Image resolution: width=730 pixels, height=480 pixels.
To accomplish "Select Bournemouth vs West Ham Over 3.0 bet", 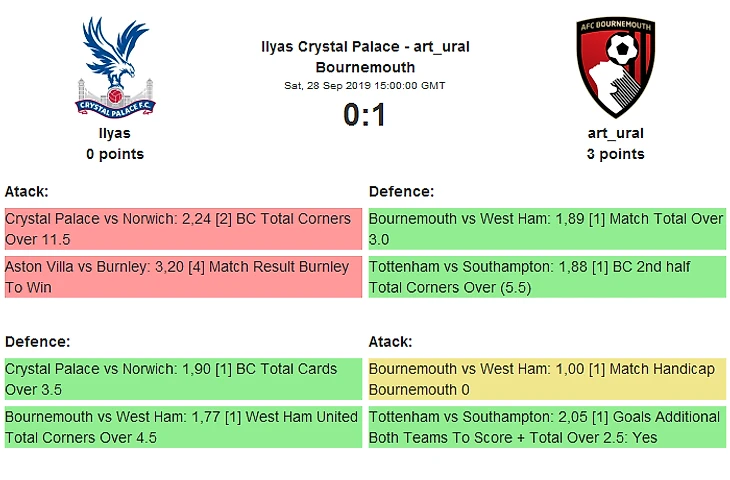I will [547, 229].
